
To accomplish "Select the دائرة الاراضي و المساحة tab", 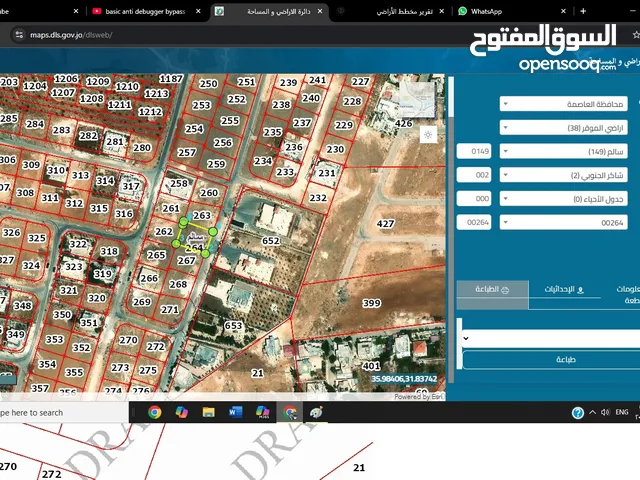I will click(x=278, y=11).
